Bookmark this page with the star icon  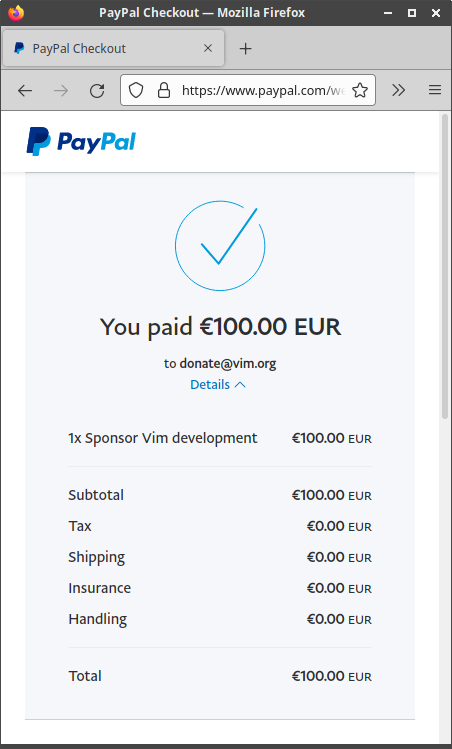360,90
